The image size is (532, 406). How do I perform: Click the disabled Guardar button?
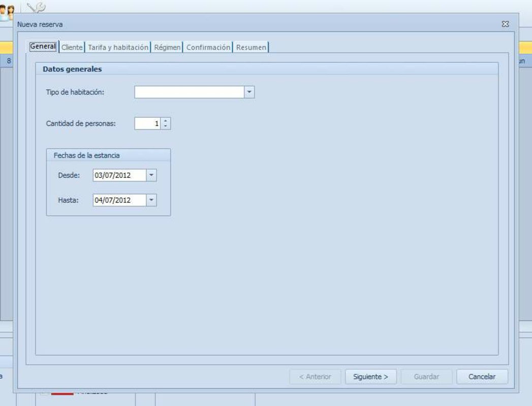click(426, 377)
